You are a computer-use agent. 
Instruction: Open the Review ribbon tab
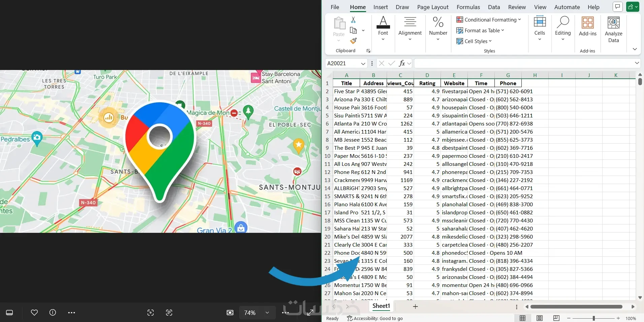pyautogui.click(x=517, y=7)
